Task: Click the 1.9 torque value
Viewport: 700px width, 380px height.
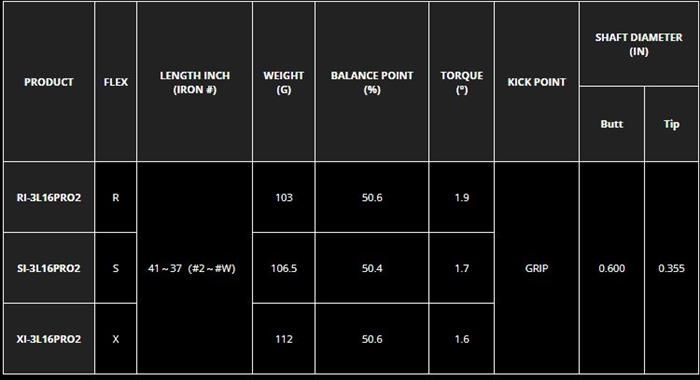Action: [x=462, y=197]
